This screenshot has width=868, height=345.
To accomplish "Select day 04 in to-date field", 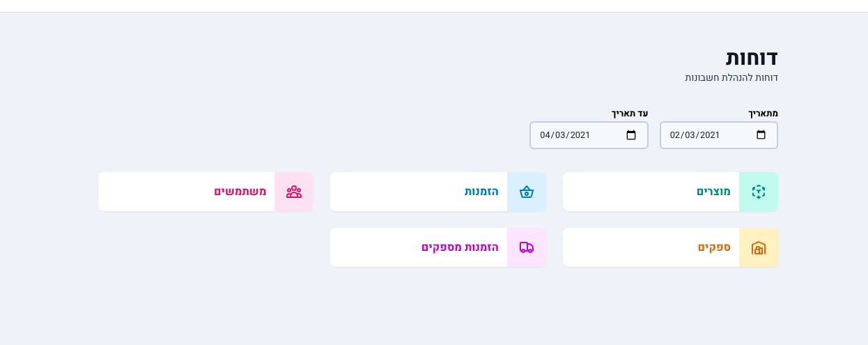I will (545, 135).
